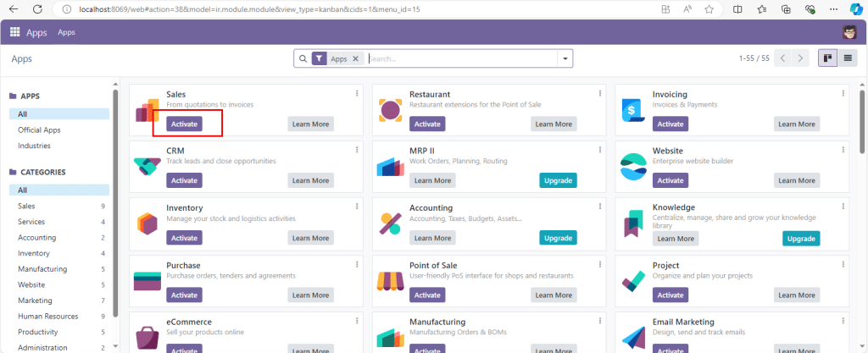Open the Project card kebab menu
Screen dimensions: 868x353
tap(843, 264)
